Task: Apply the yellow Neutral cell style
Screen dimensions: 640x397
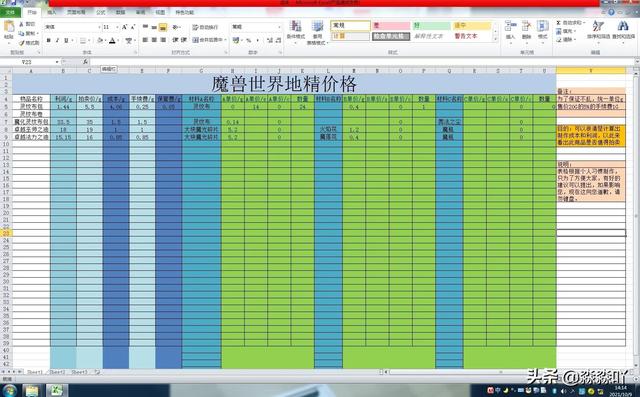Action: point(471,26)
